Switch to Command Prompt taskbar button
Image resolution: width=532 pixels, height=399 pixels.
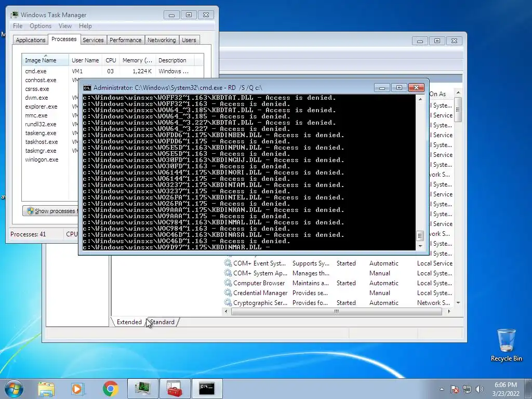pyautogui.click(x=207, y=389)
